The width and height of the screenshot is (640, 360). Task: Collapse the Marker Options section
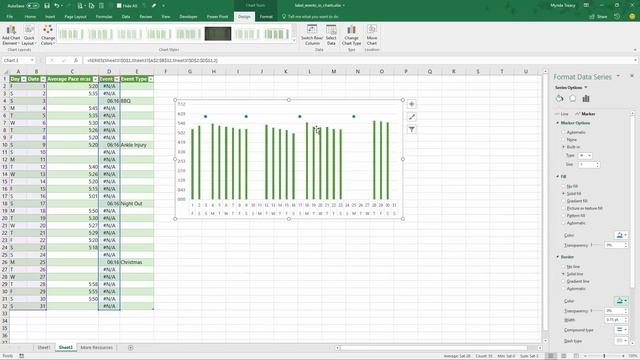(x=558, y=123)
